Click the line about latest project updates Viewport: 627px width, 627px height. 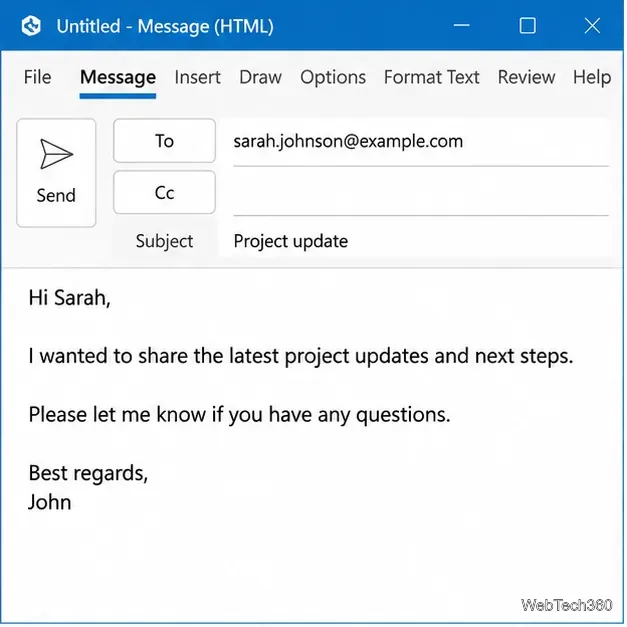pos(301,357)
